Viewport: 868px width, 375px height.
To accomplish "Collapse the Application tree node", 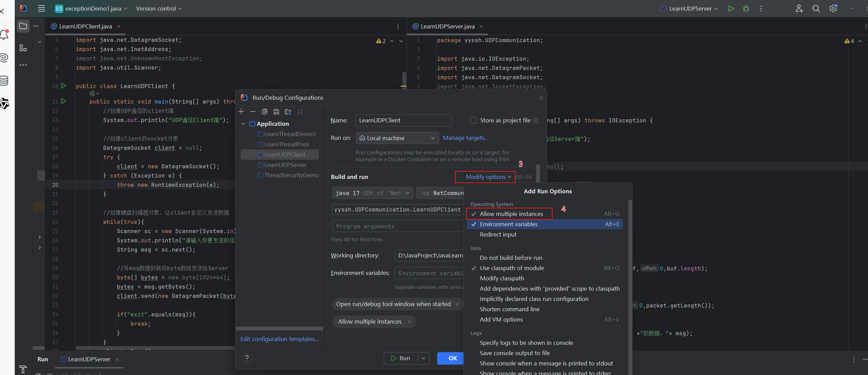I will [243, 124].
